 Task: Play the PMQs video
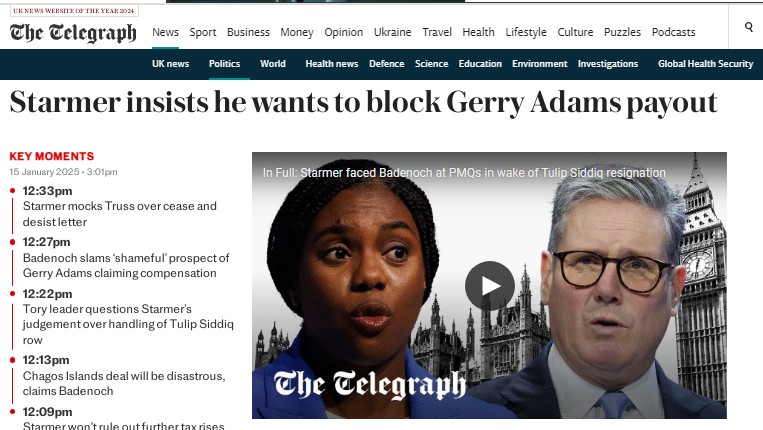[x=490, y=286]
